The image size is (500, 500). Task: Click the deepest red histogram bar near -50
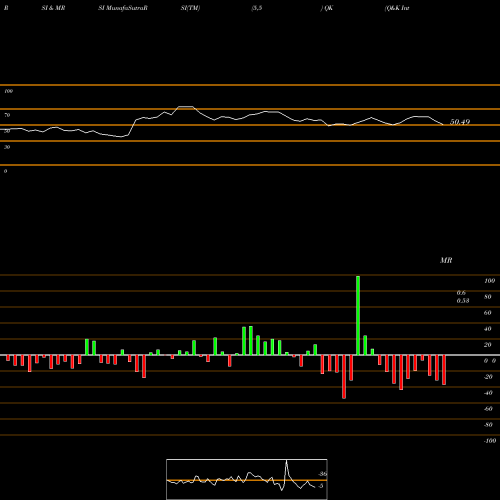pos(344,377)
